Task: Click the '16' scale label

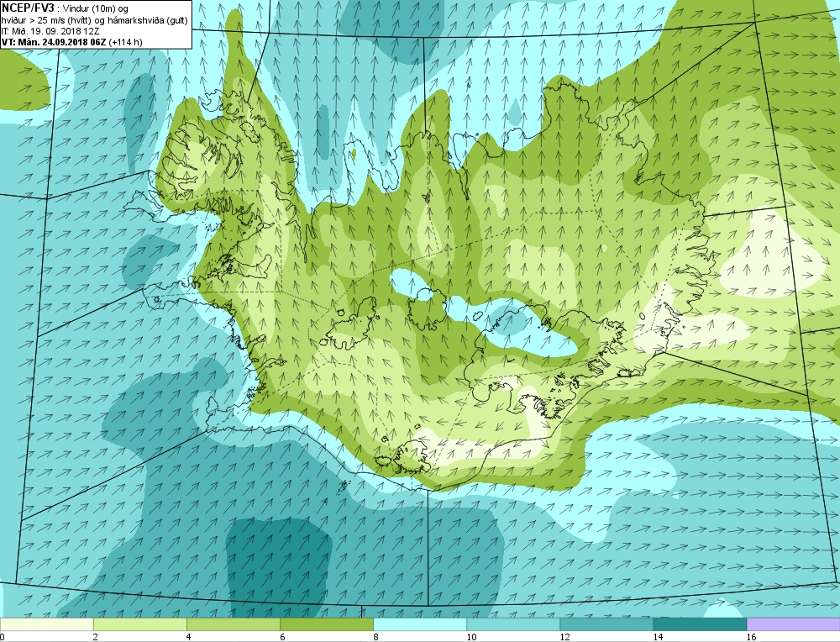Action: 751,637
